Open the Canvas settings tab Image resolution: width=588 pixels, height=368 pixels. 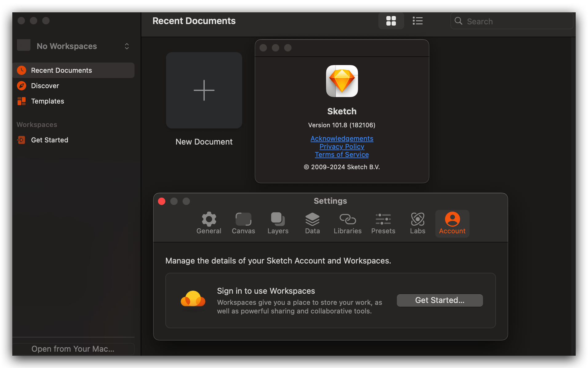(243, 223)
